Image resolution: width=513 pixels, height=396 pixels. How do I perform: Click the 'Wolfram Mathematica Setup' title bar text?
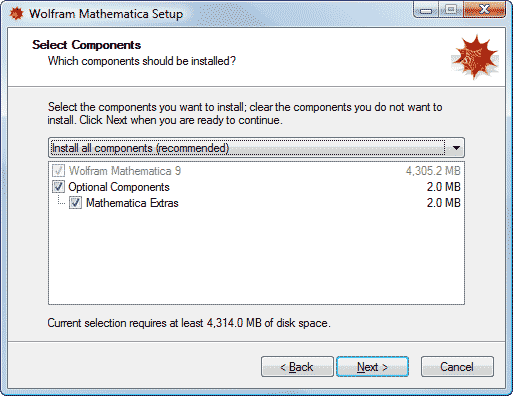tap(106, 14)
